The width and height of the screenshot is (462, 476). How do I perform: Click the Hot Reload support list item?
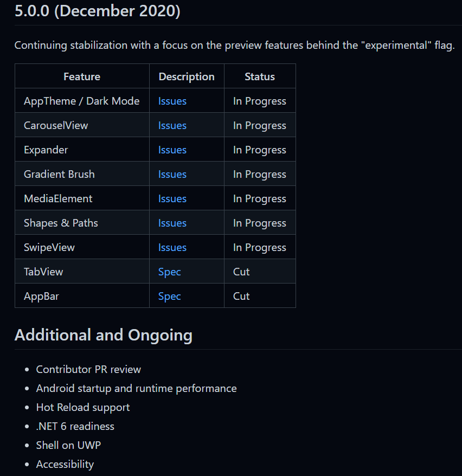pyautogui.click(x=83, y=407)
